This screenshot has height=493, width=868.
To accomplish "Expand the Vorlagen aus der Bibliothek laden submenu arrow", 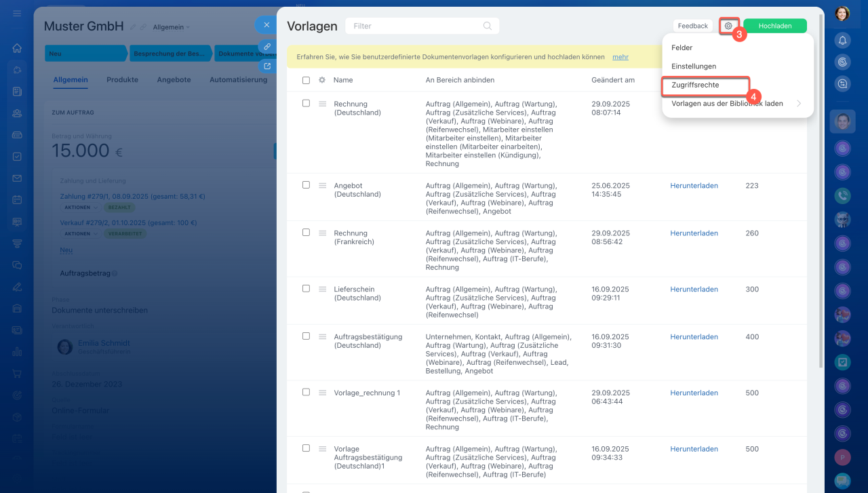I will 799,104.
